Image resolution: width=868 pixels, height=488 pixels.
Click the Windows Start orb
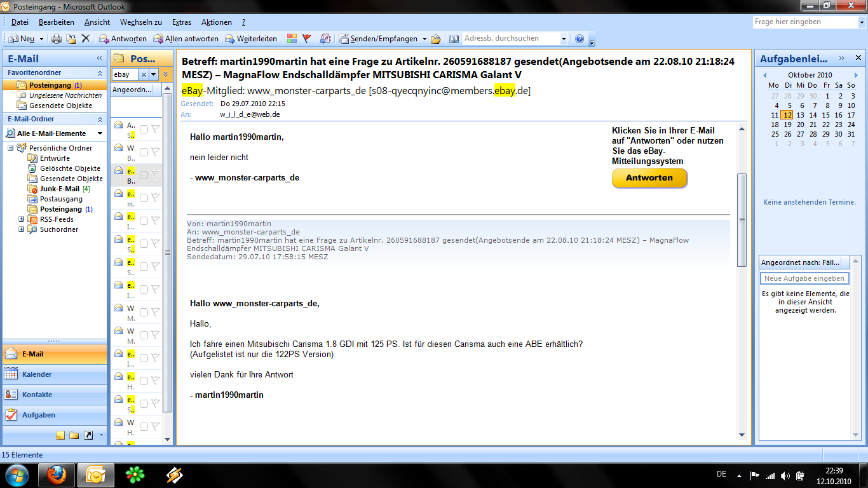[x=17, y=475]
